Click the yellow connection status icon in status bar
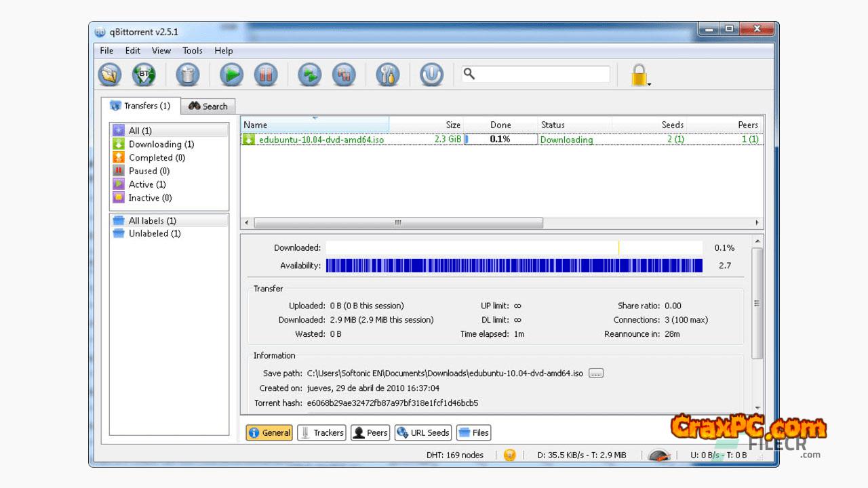Screen dimensions: 868x488 510,455
